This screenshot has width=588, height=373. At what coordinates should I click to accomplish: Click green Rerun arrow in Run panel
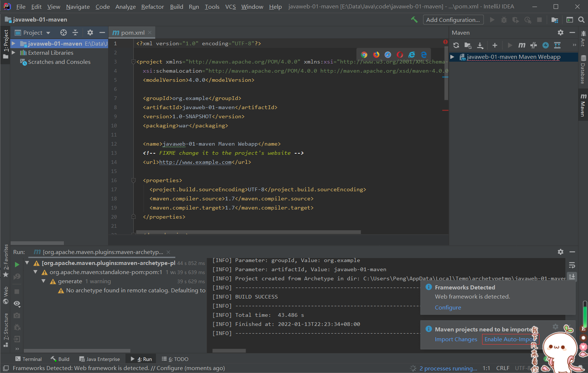pyautogui.click(x=17, y=264)
